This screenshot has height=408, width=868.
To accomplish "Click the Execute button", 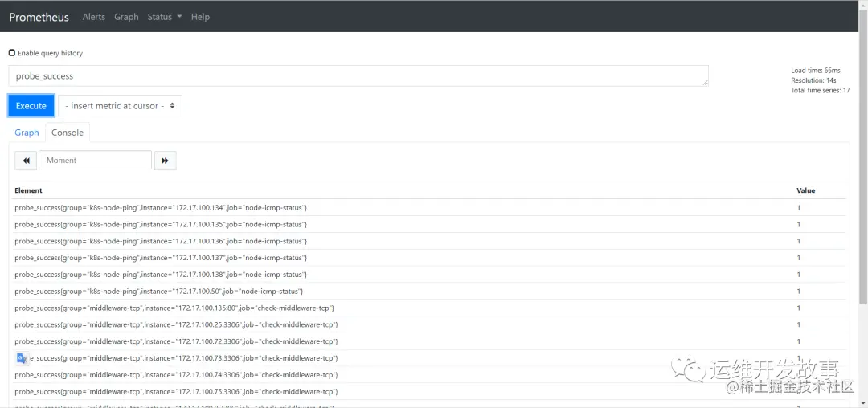I will [31, 105].
